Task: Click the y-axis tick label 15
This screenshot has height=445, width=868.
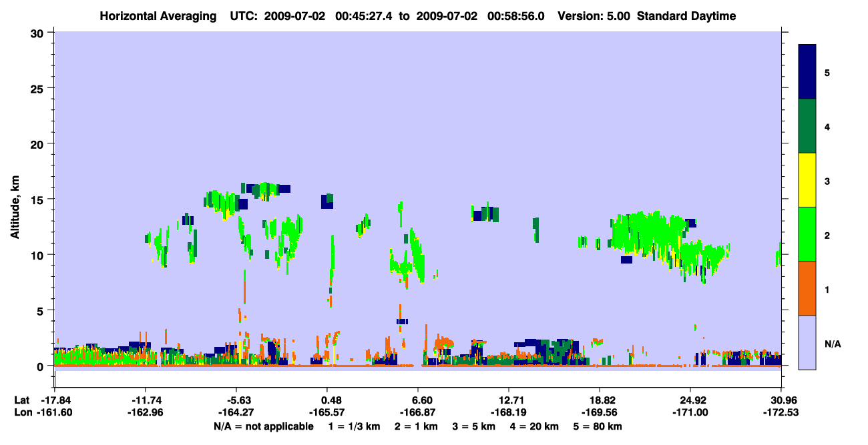Action: click(39, 199)
